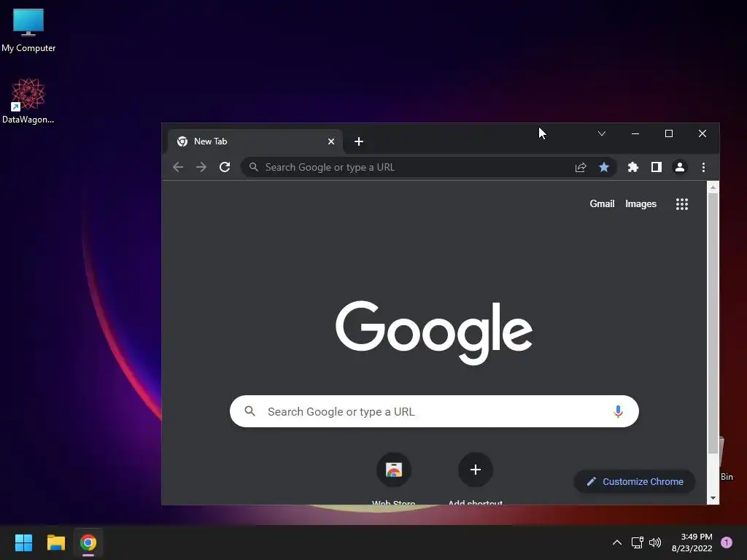This screenshot has height=560, width=747.
Task: Select the DataWagon desktop shortcut
Action: (x=28, y=101)
